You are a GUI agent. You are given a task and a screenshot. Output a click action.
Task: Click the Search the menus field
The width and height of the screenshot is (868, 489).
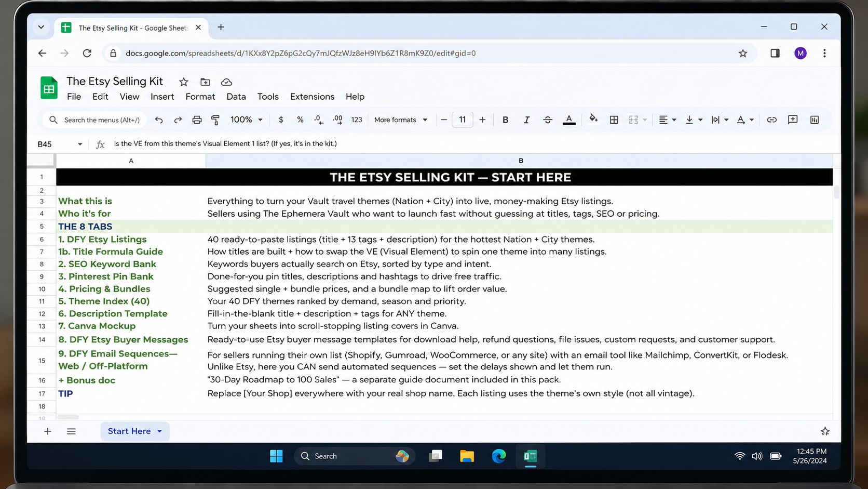point(95,120)
